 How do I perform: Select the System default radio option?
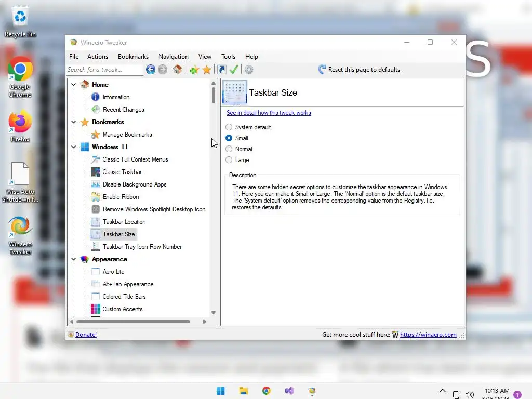click(x=229, y=127)
